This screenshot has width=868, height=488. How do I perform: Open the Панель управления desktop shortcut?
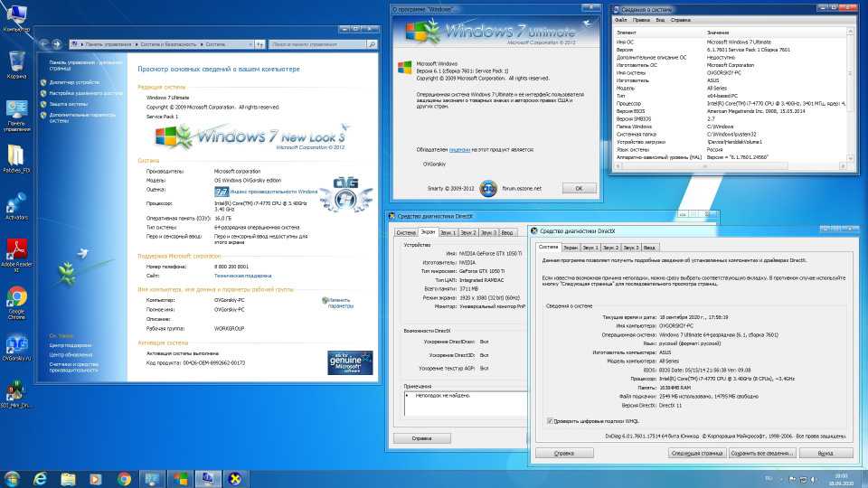[16, 115]
